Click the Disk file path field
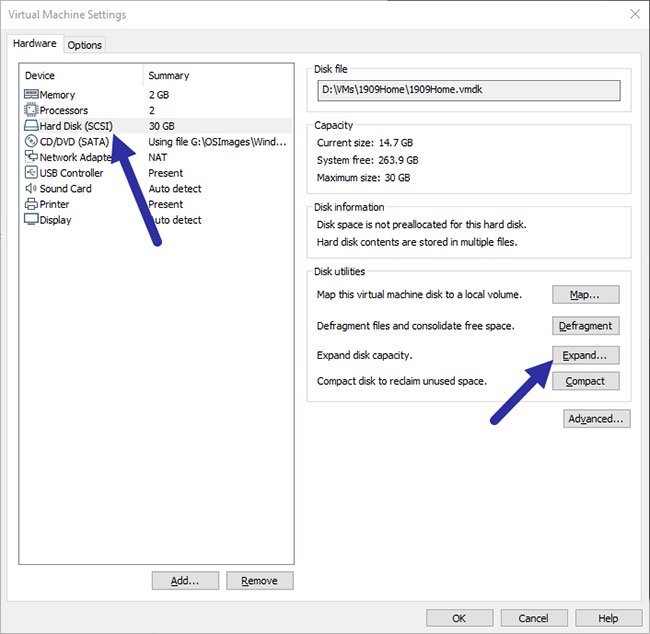This screenshot has height=634, width=650. (467, 91)
